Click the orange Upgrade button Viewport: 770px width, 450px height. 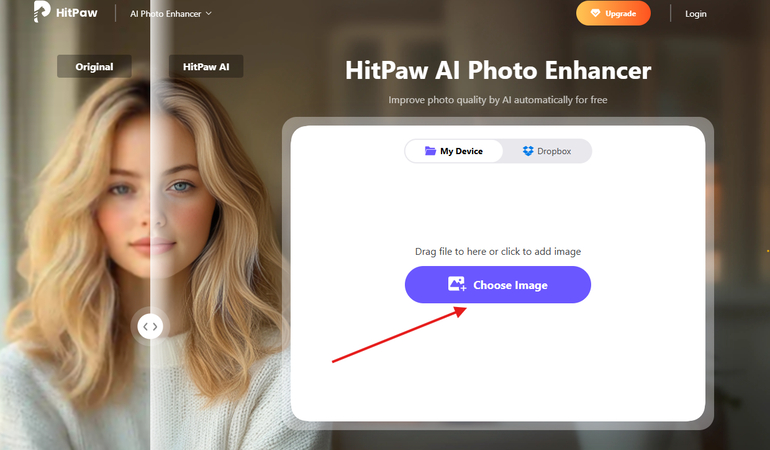pyautogui.click(x=613, y=13)
